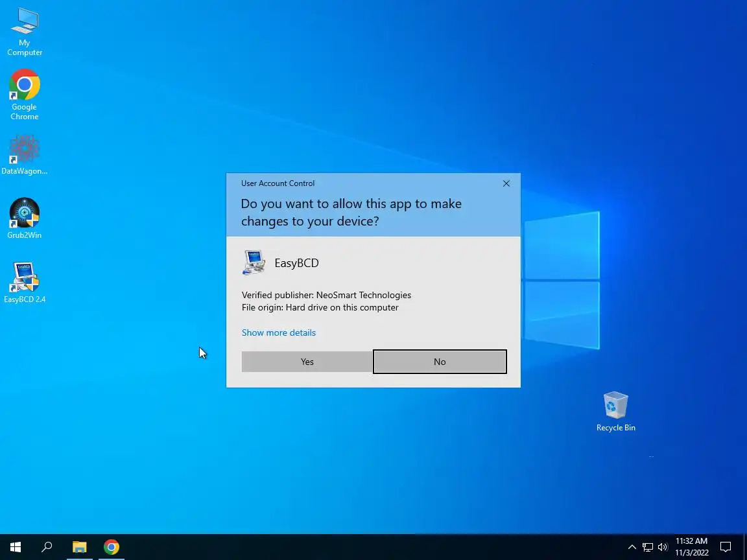Open Chrome from the taskbar
The image size is (747, 560).
tap(111, 546)
